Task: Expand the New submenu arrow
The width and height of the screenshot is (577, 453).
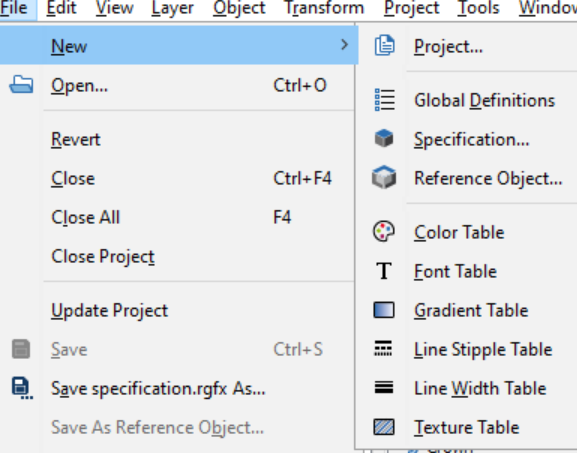Action: 344,45
